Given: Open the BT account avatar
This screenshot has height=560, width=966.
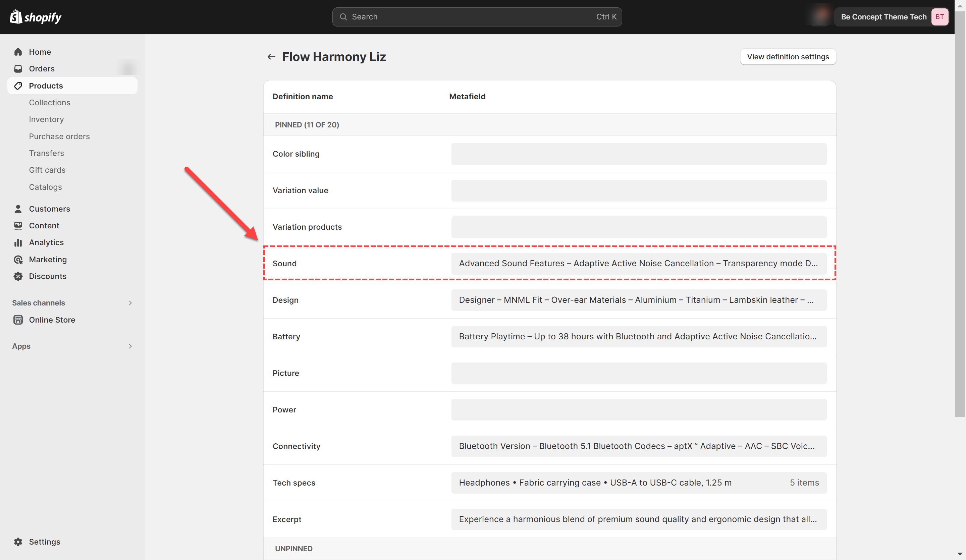Looking at the screenshot, I should (940, 17).
